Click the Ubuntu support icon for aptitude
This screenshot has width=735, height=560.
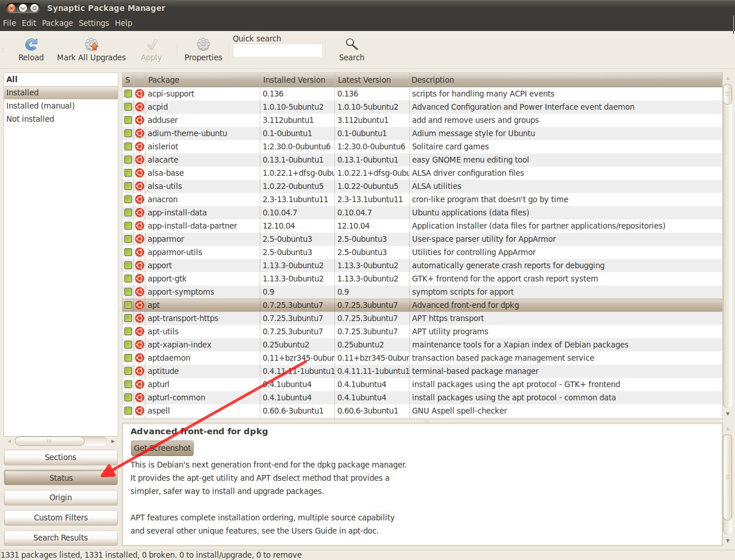(139, 371)
